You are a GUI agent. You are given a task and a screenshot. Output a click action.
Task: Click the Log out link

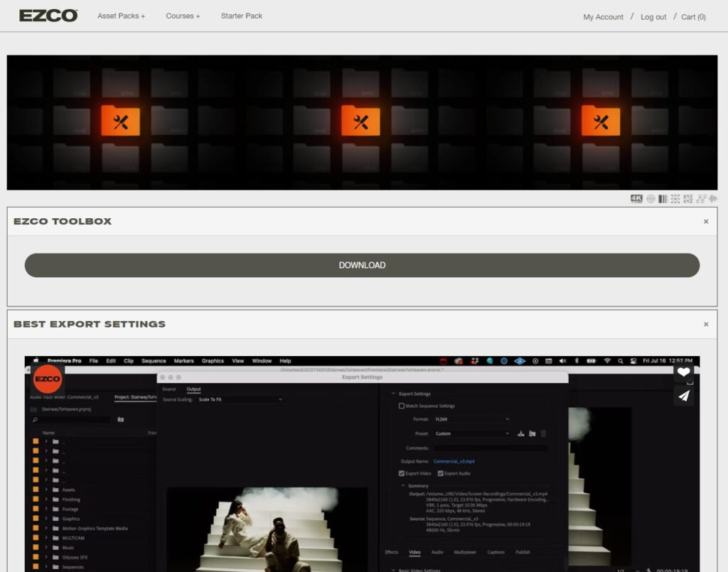(653, 17)
